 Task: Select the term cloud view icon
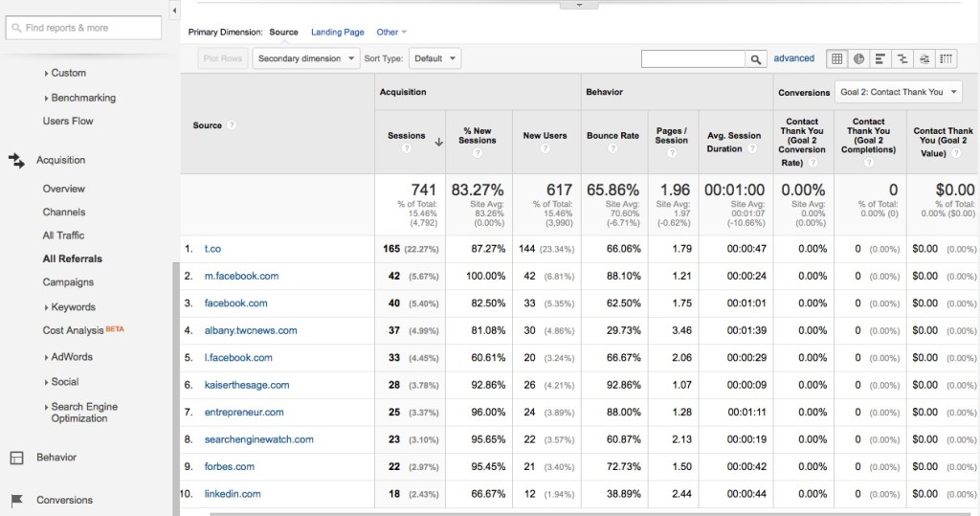924,58
